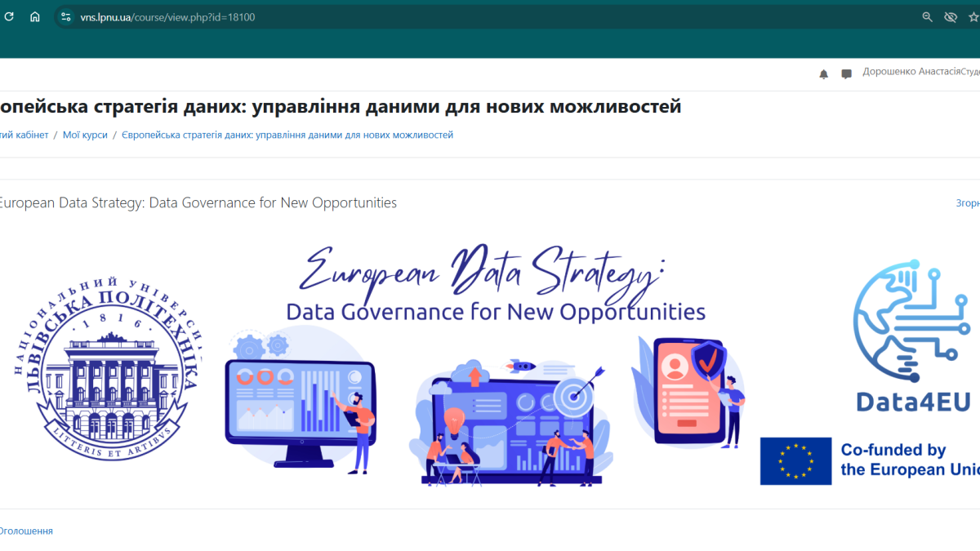Click the EU flag Co-funded emblem
Image resolution: width=980 pixels, height=551 pixels.
tap(795, 461)
